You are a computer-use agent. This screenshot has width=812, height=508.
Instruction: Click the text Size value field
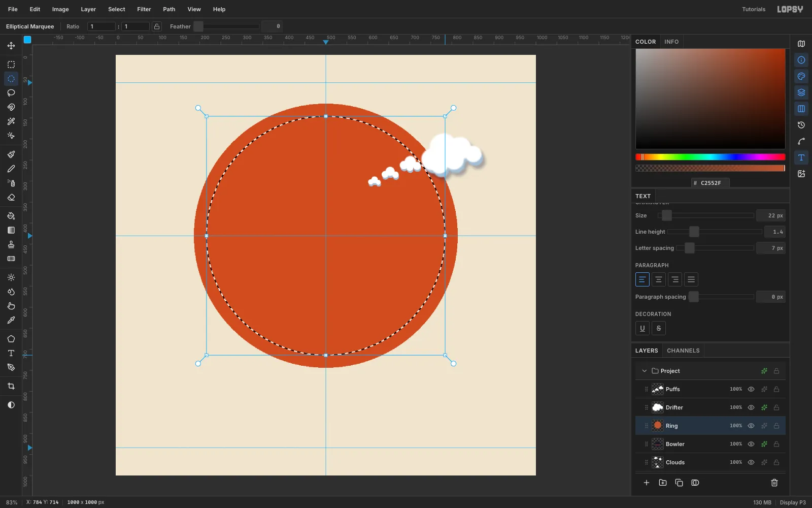tap(771, 215)
